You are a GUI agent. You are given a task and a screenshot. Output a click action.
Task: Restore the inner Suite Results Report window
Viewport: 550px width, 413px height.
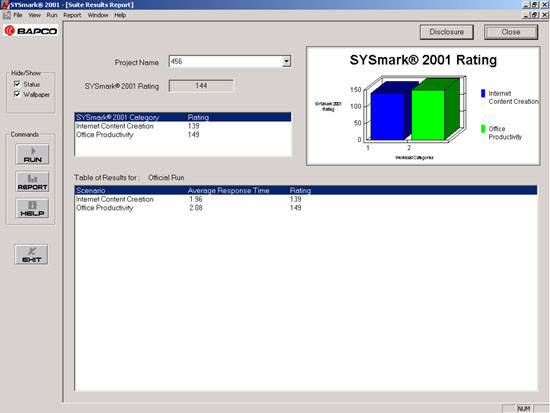coord(534,15)
